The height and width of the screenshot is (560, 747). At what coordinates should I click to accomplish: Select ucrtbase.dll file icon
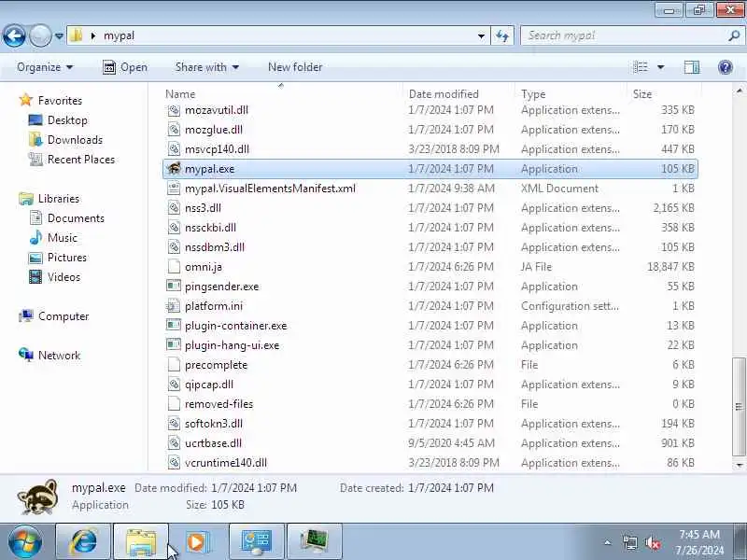tap(174, 442)
